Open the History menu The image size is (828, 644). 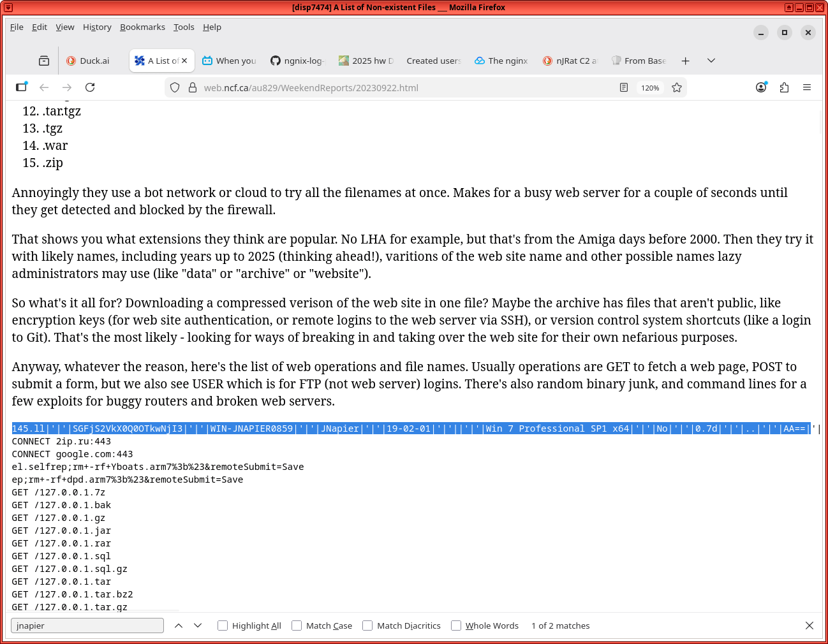[97, 27]
